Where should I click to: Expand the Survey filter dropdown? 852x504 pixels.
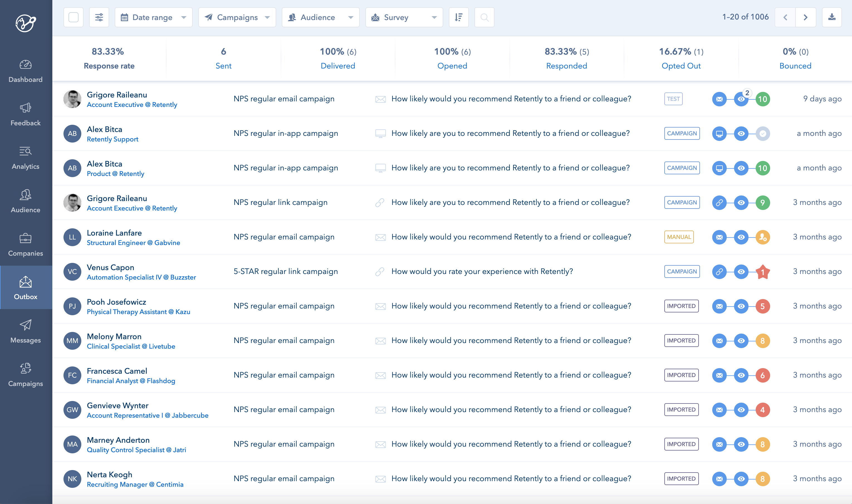point(404,17)
